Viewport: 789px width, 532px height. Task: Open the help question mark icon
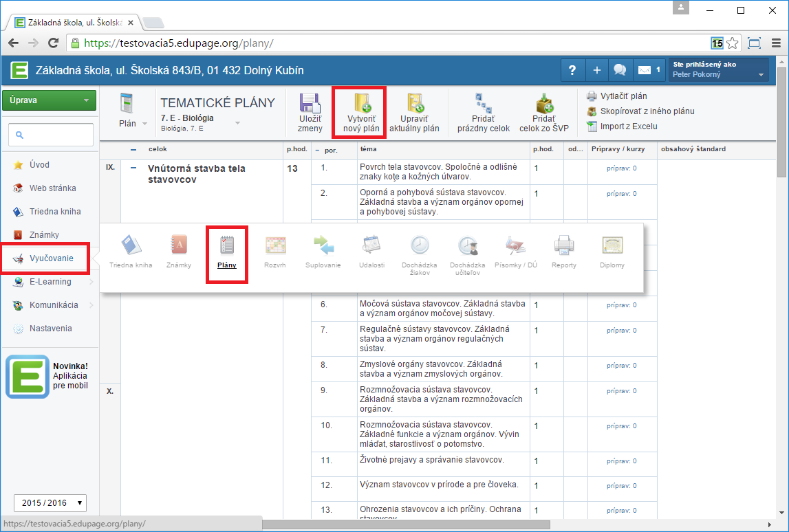572,70
